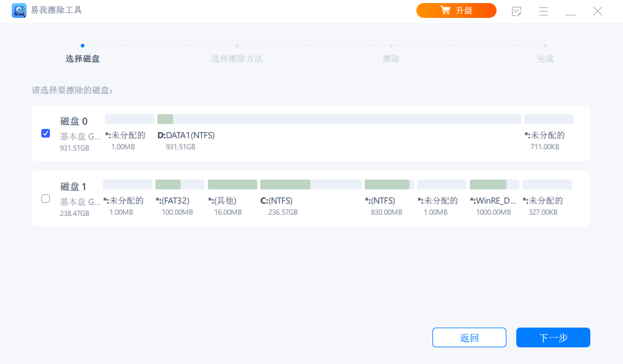Screen dimensions: 623x364
Task: Close the eraser tool window
Action: click(x=597, y=11)
